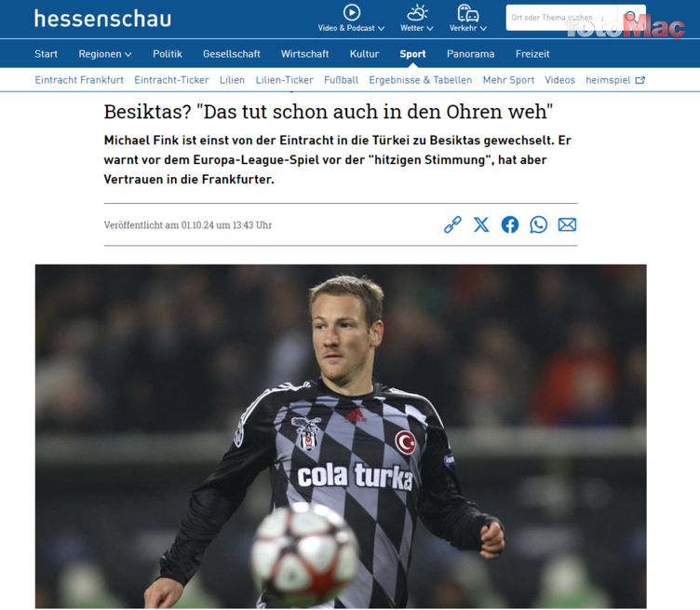Open the Wirtschaft menu item
Screen dimensions: 700x610
pos(305,54)
